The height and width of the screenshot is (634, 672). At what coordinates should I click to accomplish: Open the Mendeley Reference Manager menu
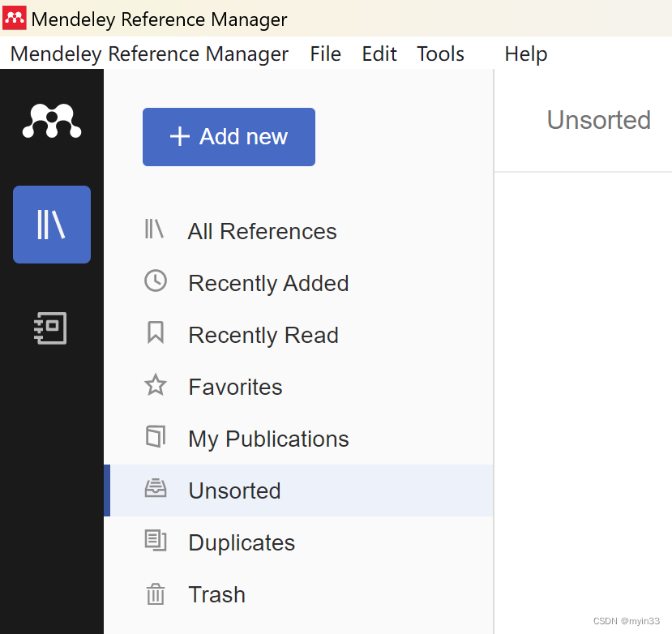point(149,54)
